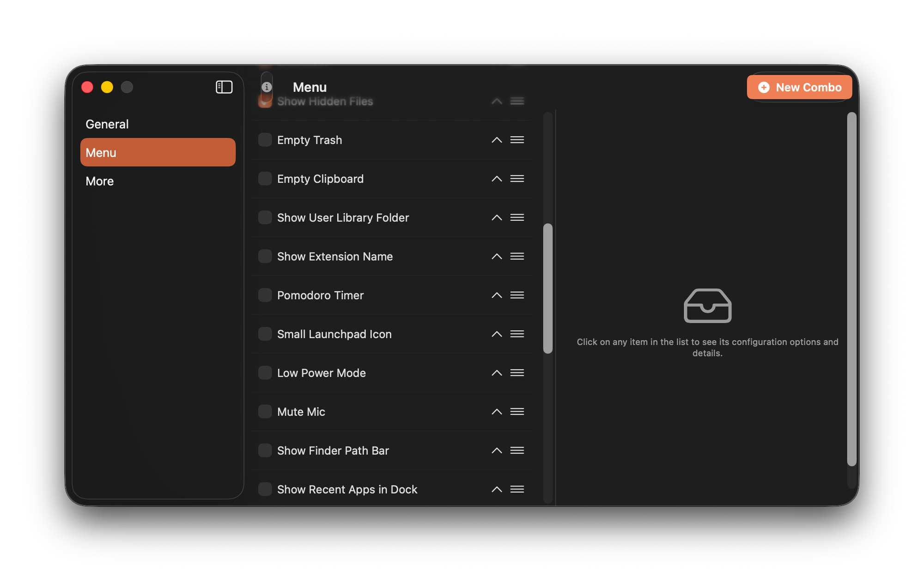Click the menu list scrollbar thumb
Viewport: 924px width, 571px height.
(x=548, y=289)
